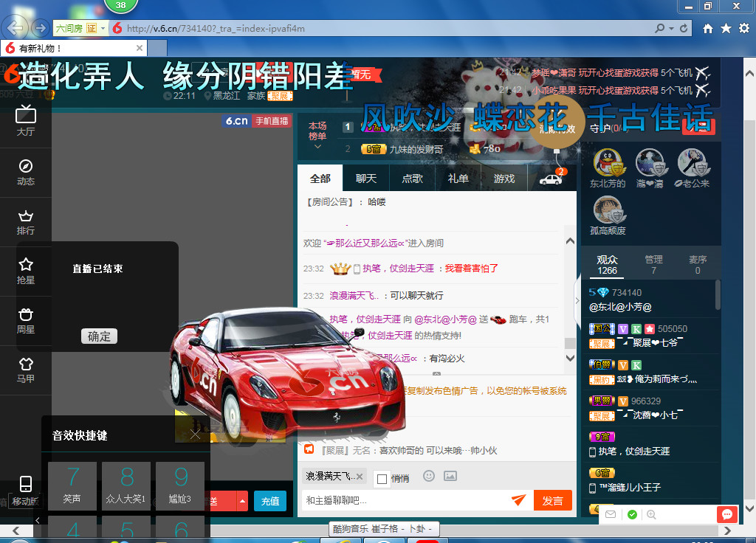Click the 充值 recharge button
Viewport: 756px width, 543px height.
click(270, 501)
